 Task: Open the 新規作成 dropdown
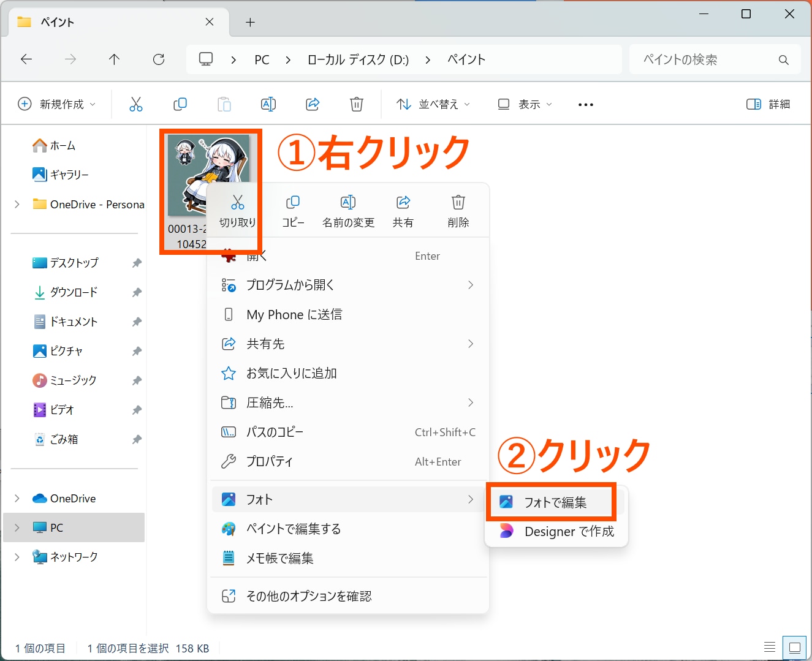click(x=57, y=104)
